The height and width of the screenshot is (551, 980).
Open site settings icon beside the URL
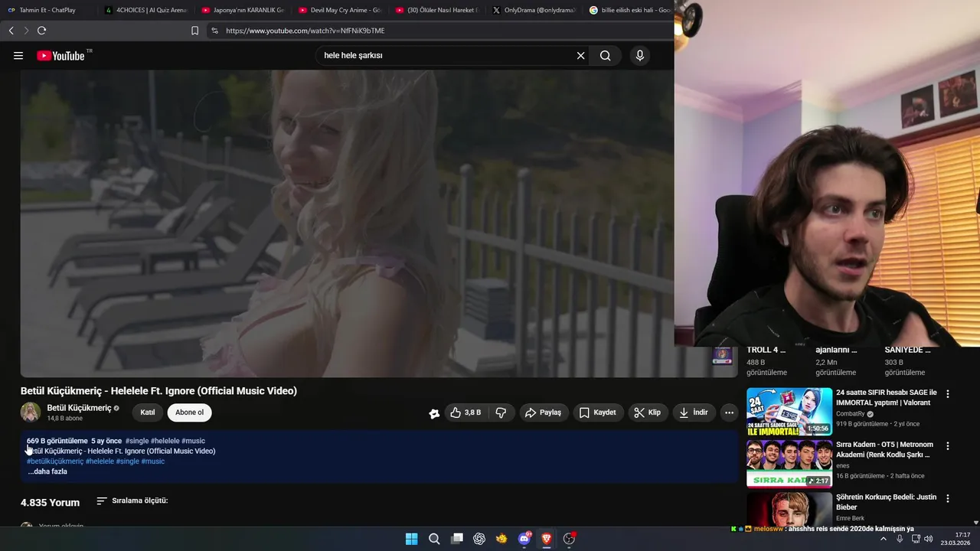(x=214, y=31)
